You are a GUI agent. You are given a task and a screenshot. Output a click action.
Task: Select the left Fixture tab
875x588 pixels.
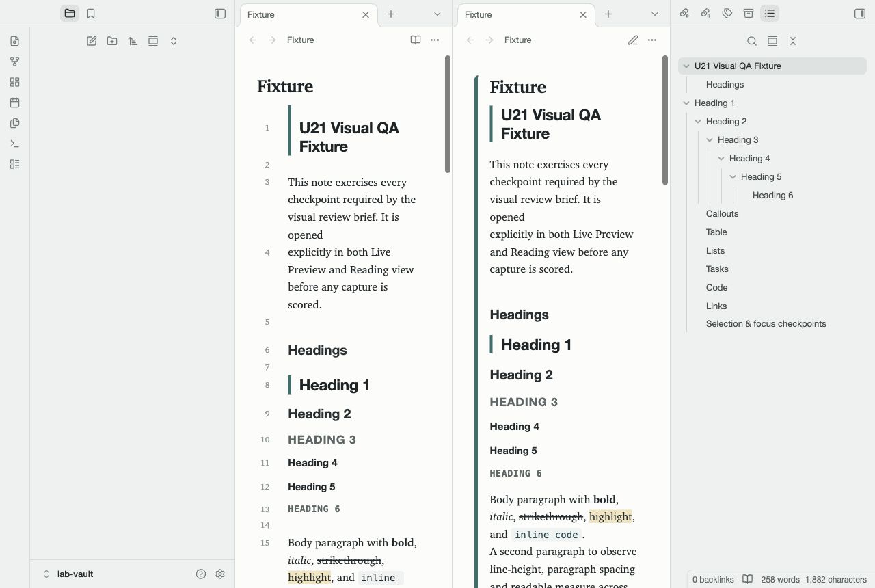coord(307,14)
